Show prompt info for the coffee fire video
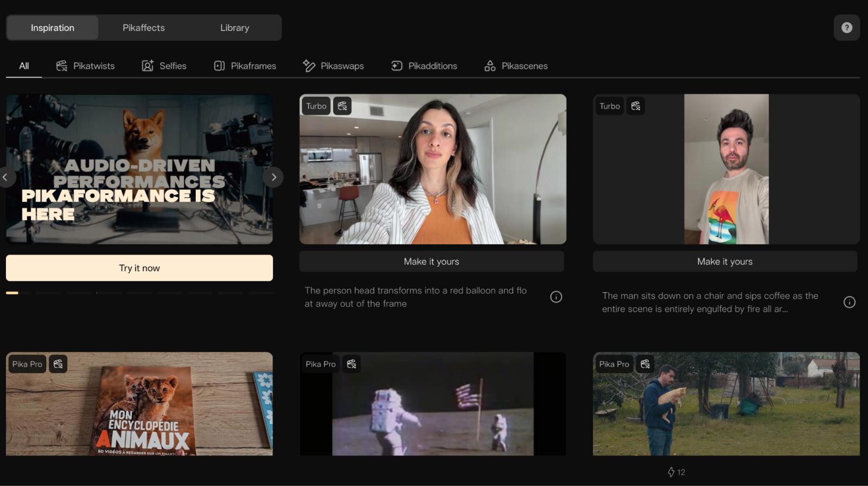Viewport: 868px width, 486px height. point(850,302)
